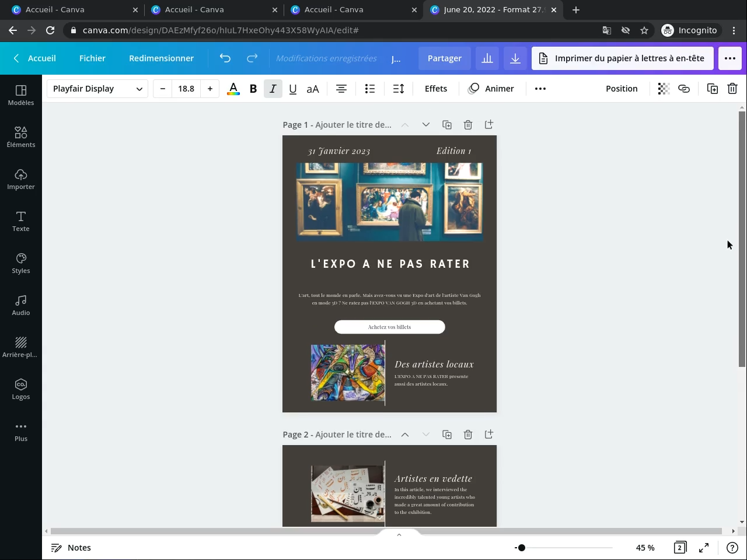
Task: Open the Modèles side panel
Action: click(x=21, y=95)
